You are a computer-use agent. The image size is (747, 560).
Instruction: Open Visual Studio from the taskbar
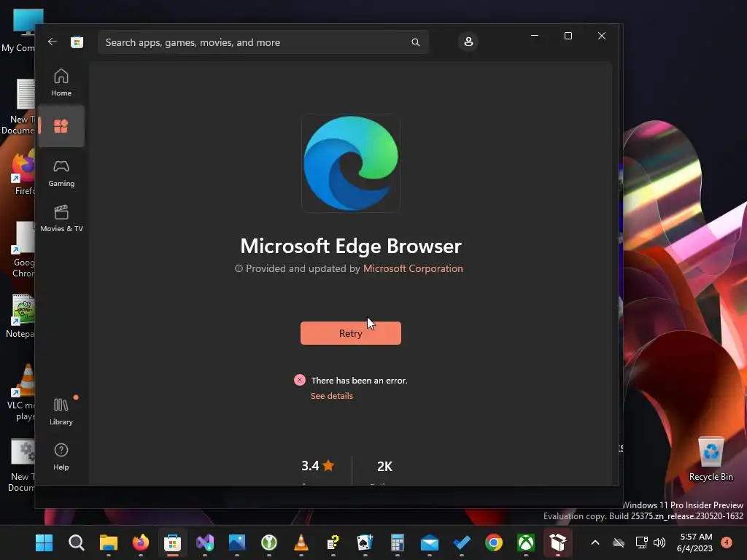coord(205,542)
